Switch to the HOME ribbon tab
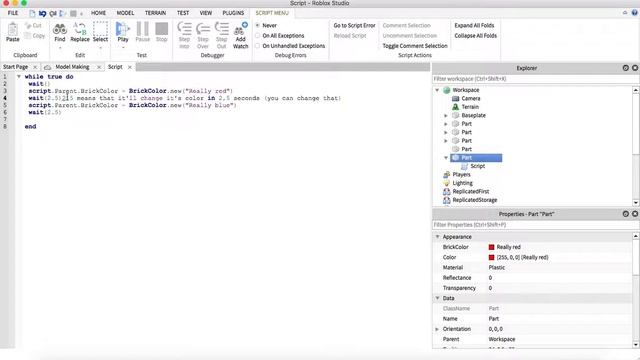640x360 pixels. [98, 13]
